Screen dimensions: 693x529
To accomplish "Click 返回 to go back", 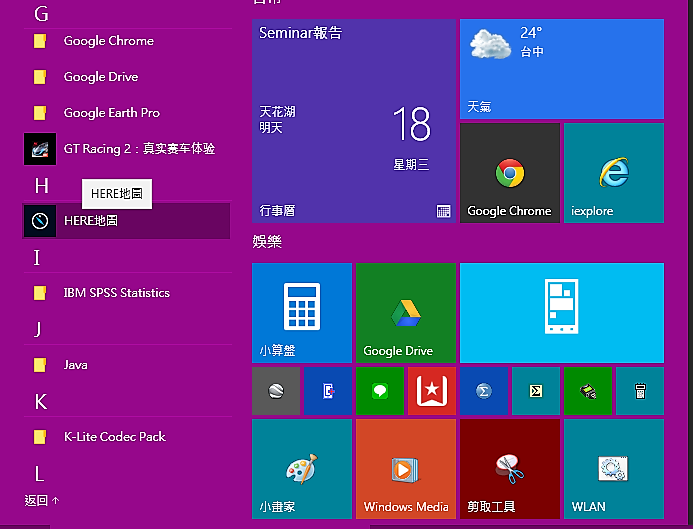I will coord(42,501).
